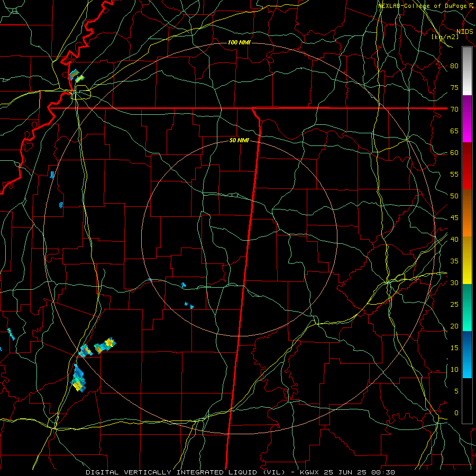Click the "65" value on the scale
Image resolution: width=476 pixels, height=476 pixels.
(x=454, y=131)
